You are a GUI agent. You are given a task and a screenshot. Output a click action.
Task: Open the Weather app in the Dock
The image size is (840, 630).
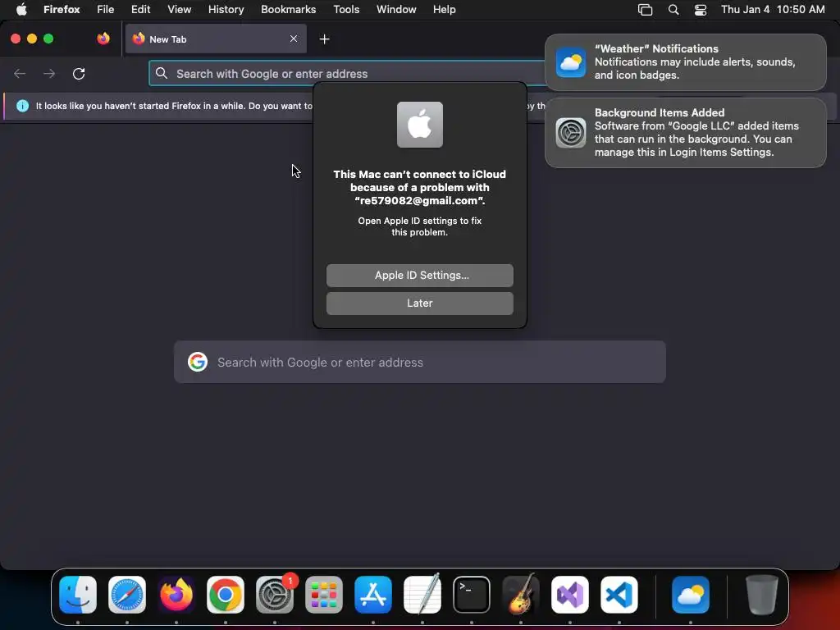point(691,595)
